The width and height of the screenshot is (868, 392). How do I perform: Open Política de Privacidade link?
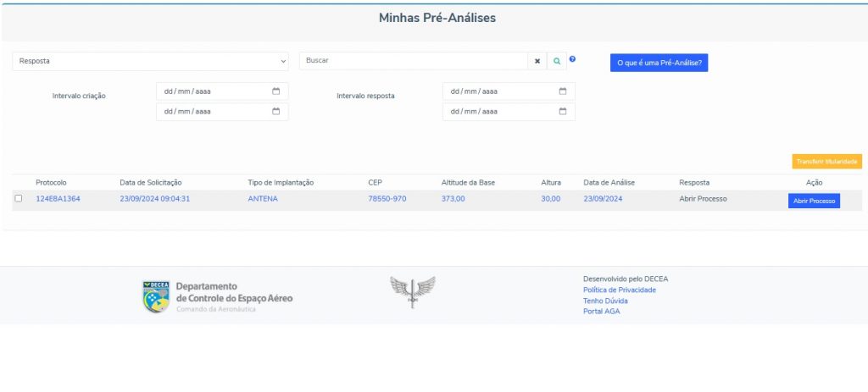tap(619, 290)
